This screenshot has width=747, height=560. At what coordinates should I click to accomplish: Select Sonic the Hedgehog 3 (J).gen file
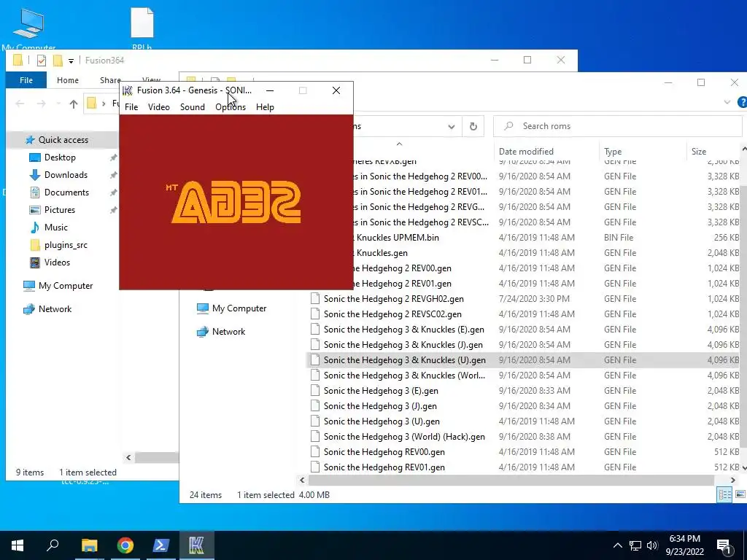380,406
